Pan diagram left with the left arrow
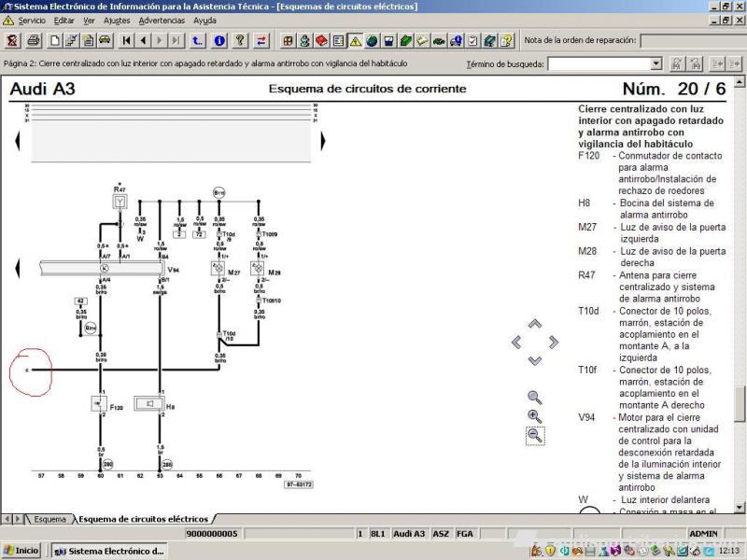Image resolution: width=747 pixels, height=560 pixels. click(x=516, y=342)
